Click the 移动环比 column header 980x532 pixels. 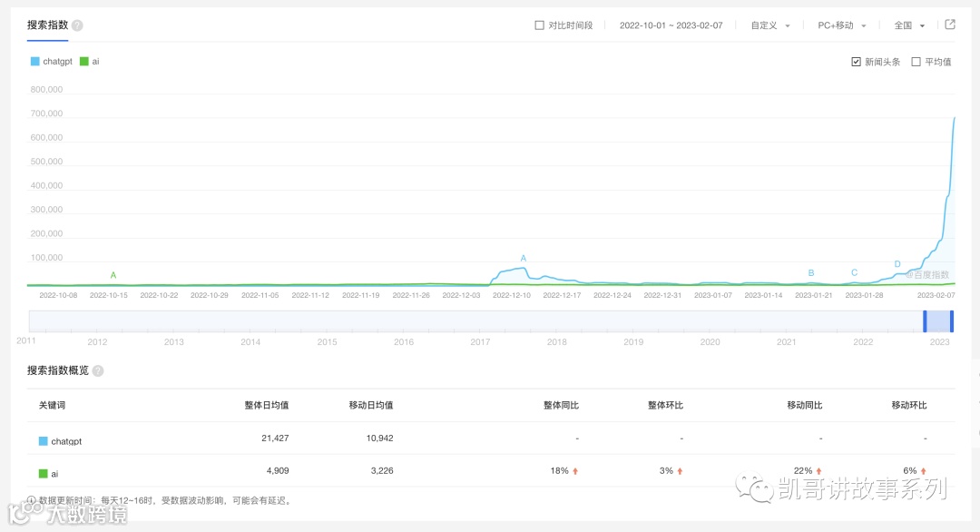click(909, 405)
